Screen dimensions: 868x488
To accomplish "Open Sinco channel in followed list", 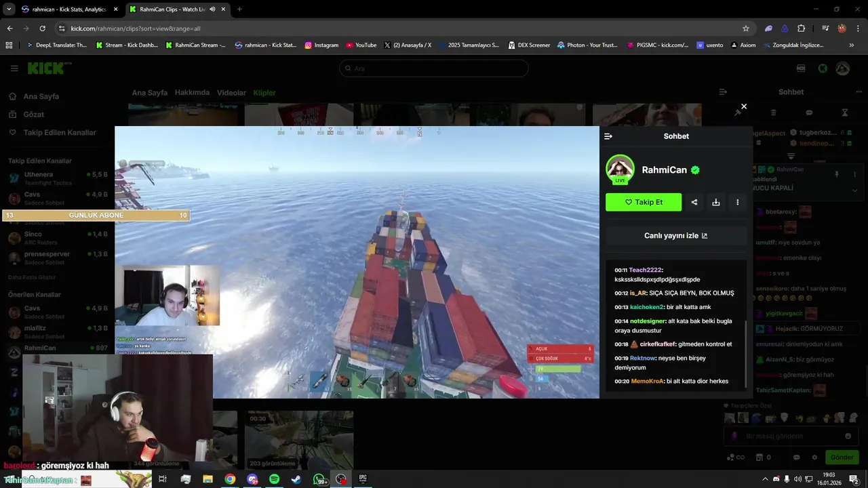I will tap(58, 238).
